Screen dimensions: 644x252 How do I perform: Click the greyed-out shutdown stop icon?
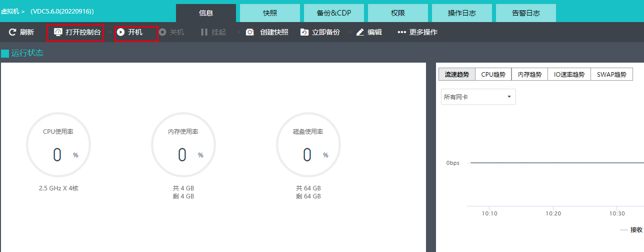click(162, 33)
